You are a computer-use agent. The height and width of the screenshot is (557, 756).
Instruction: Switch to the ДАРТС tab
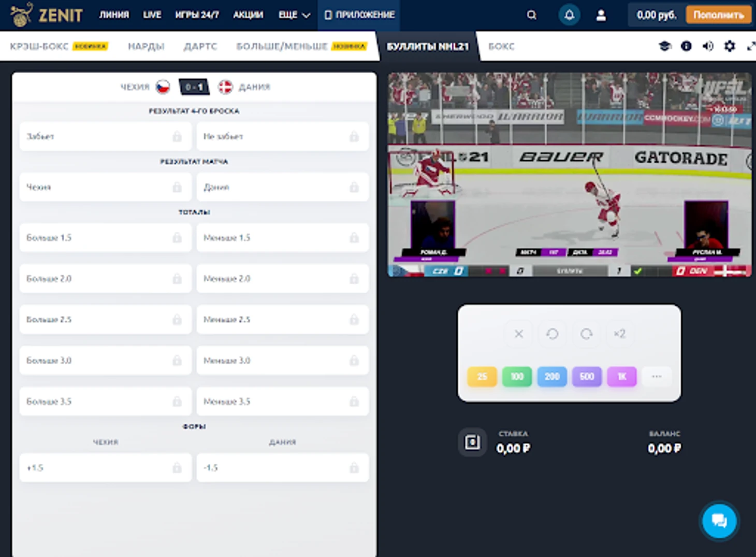[x=200, y=47]
